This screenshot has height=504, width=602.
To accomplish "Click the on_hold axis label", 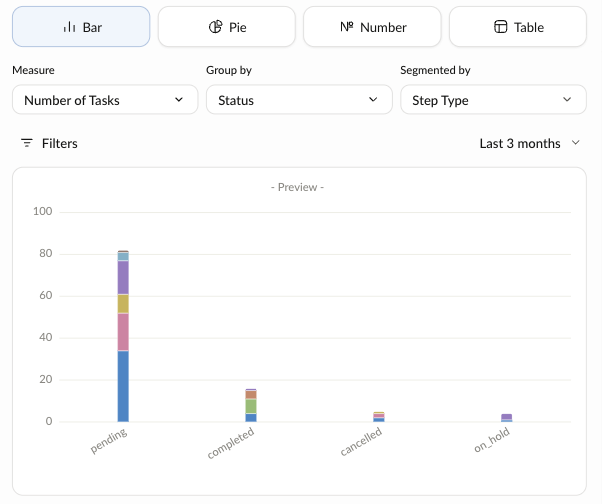I will (492, 440).
